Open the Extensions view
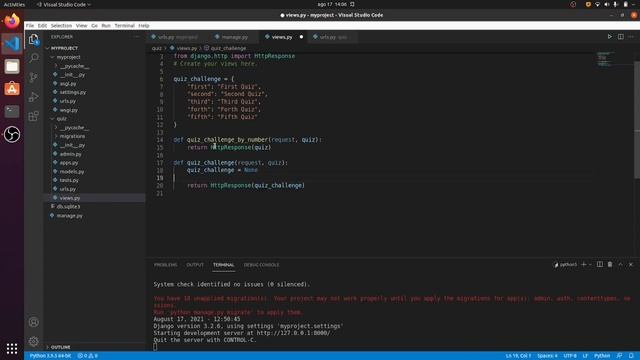Viewport: 640px width, 360px height. pos(33,116)
